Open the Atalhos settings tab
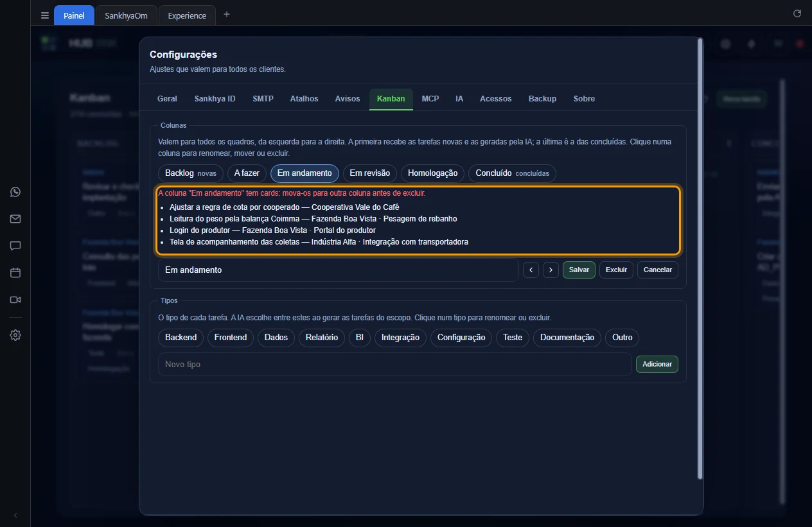The width and height of the screenshot is (812, 527). point(304,99)
